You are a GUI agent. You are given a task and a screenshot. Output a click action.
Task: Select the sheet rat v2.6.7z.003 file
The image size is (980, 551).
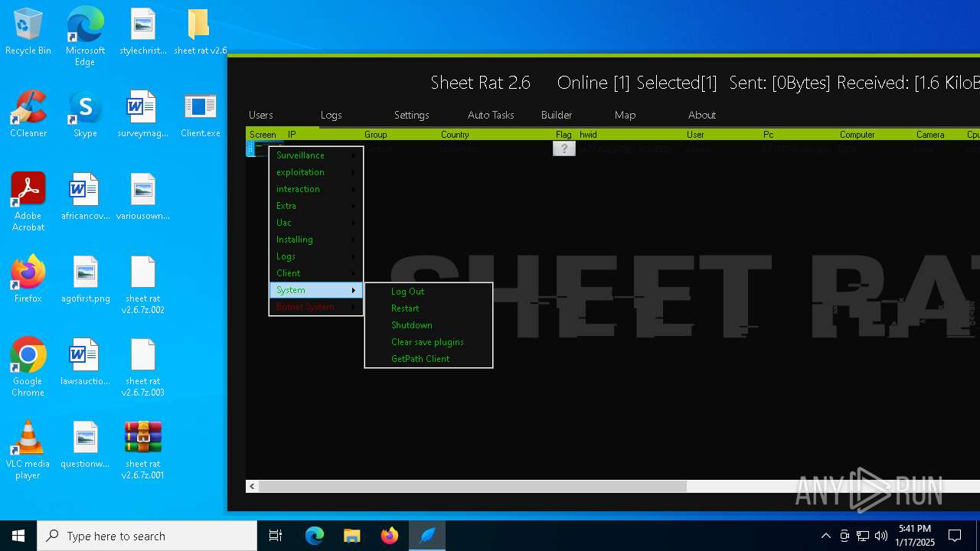click(143, 367)
